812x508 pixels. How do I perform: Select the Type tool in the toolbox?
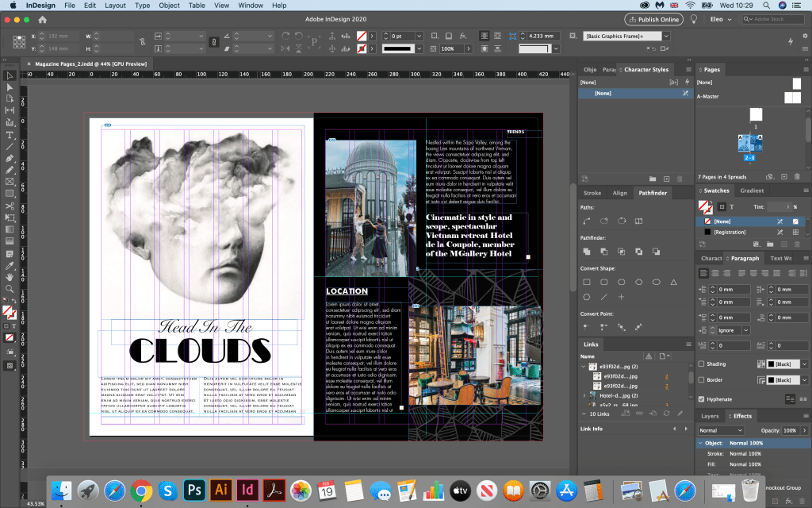click(x=10, y=134)
